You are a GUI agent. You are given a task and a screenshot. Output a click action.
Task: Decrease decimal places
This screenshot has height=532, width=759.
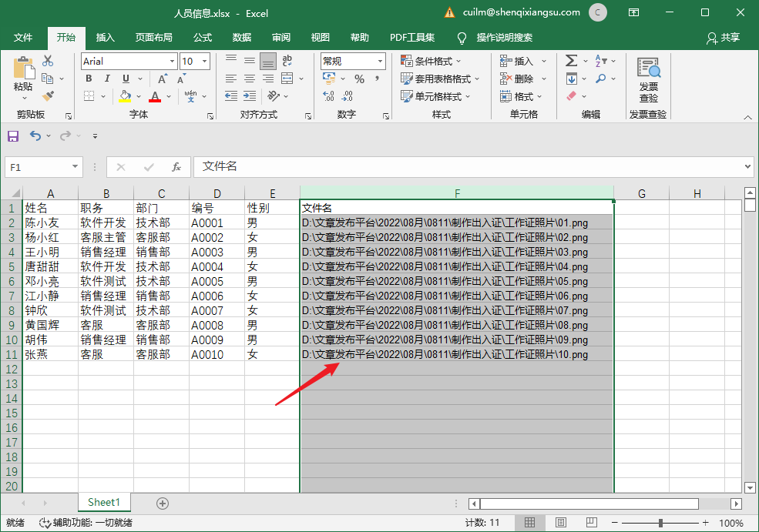pos(347,95)
